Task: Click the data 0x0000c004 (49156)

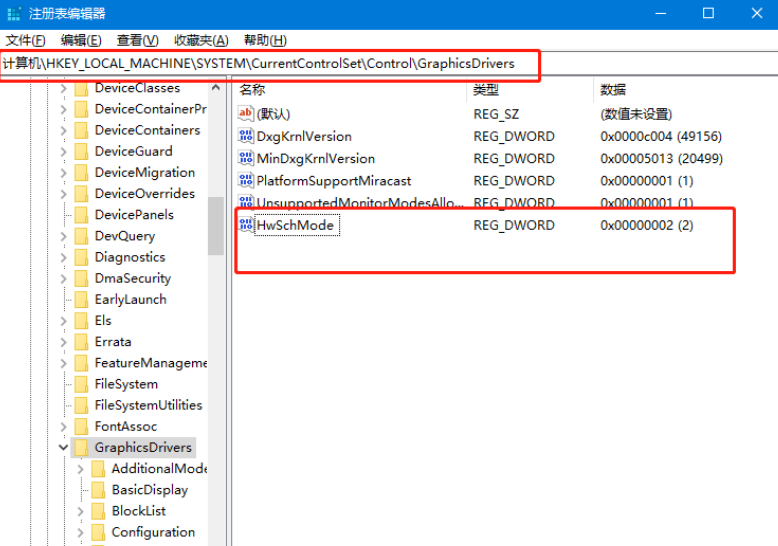Action: (661, 136)
